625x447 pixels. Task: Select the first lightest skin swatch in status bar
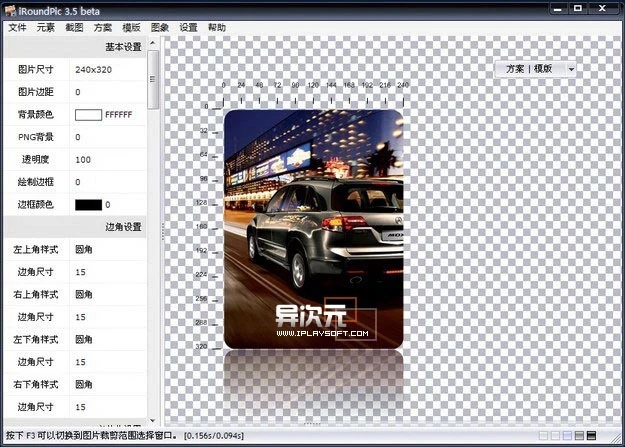pos(543,435)
